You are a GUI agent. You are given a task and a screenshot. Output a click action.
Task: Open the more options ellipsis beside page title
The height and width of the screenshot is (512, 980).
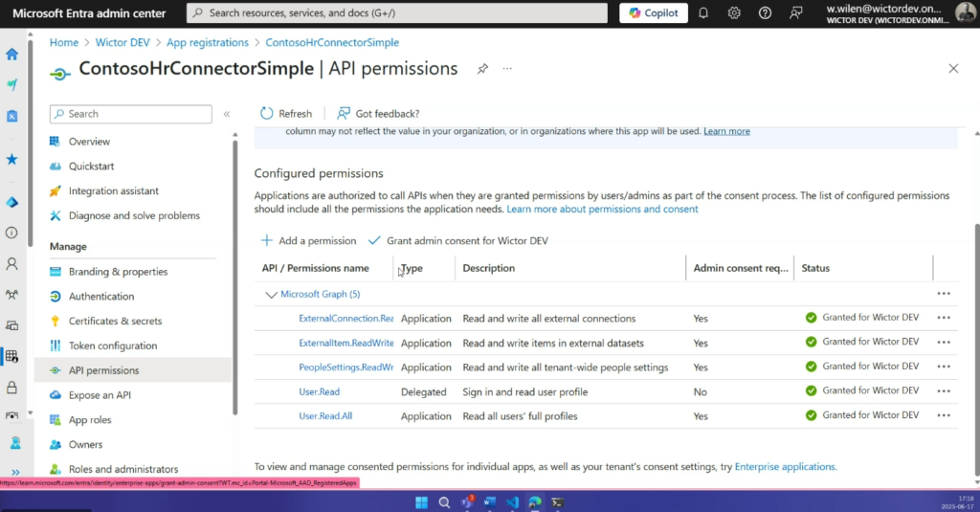pos(507,69)
